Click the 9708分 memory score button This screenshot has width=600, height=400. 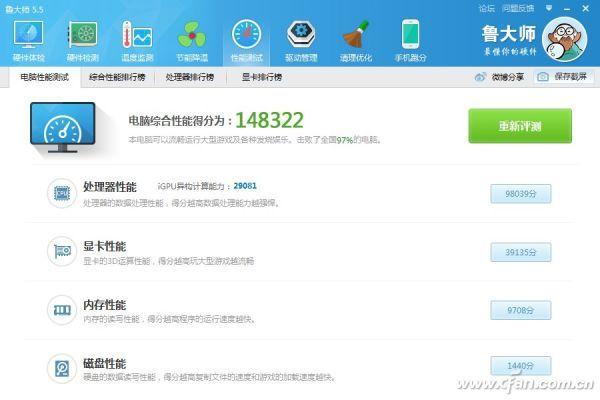point(521,310)
